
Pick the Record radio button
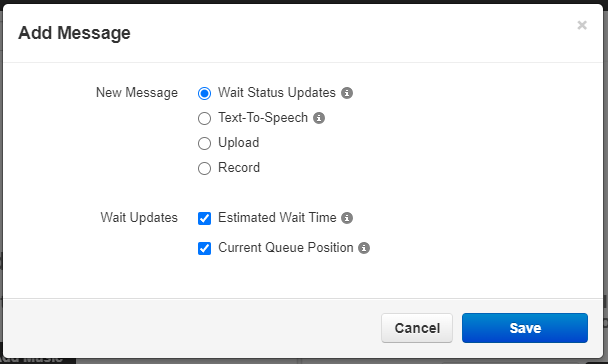[x=204, y=168]
